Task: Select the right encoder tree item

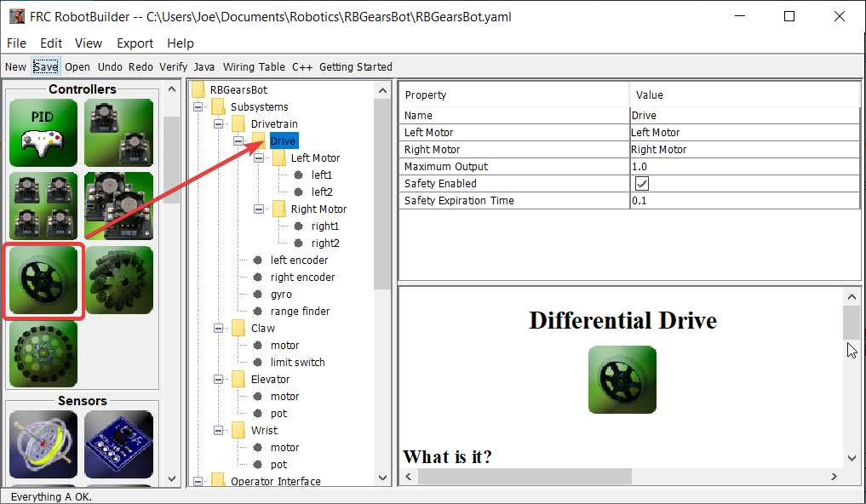Action: pos(302,278)
